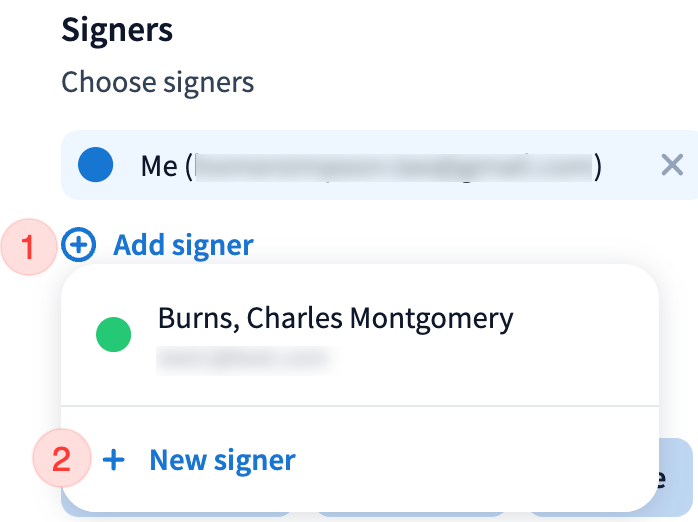Click the blurred email under Burns
This screenshot has width=698, height=522.
(242, 356)
